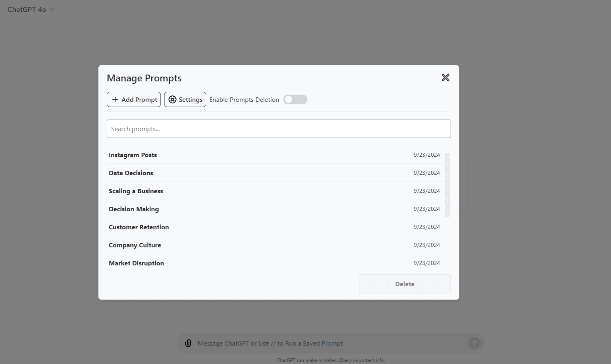Screen dimensions: 611x364
Task: Select the Customer Retention prompt
Action: coord(138,227)
